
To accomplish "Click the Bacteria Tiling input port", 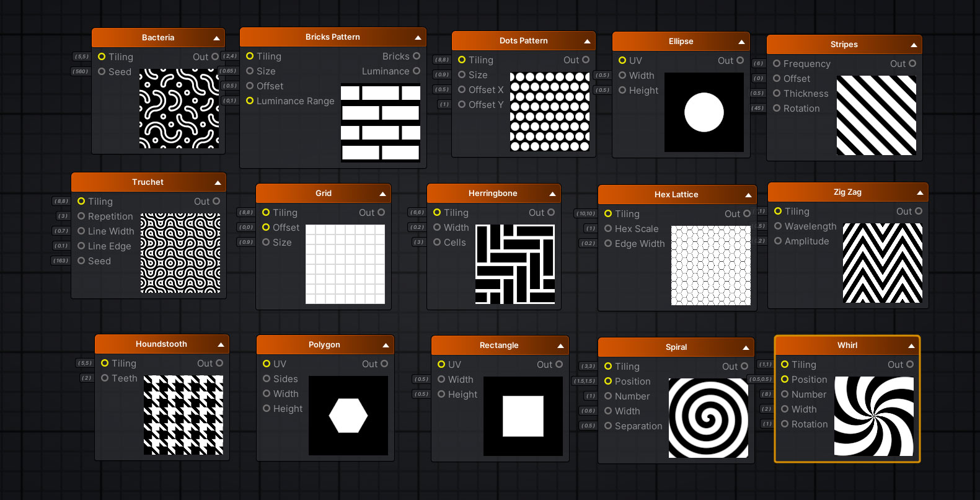I will [x=102, y=56].
